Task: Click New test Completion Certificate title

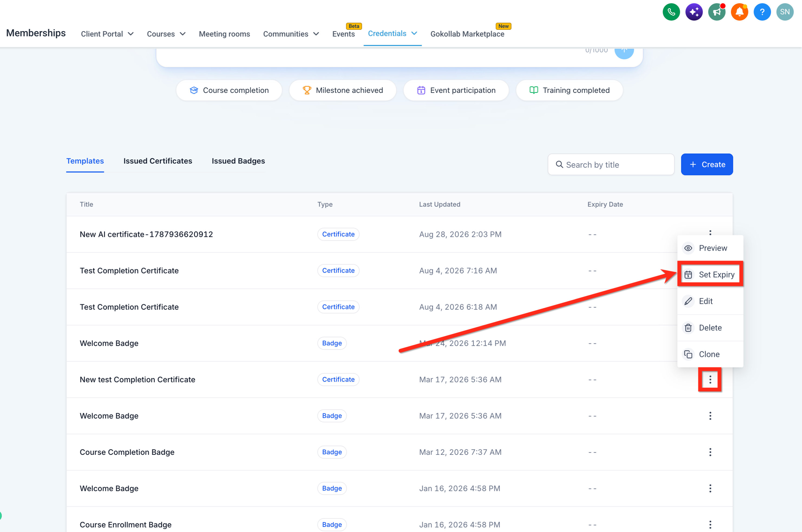Action: pyautogui.click(x=137, y=380)
